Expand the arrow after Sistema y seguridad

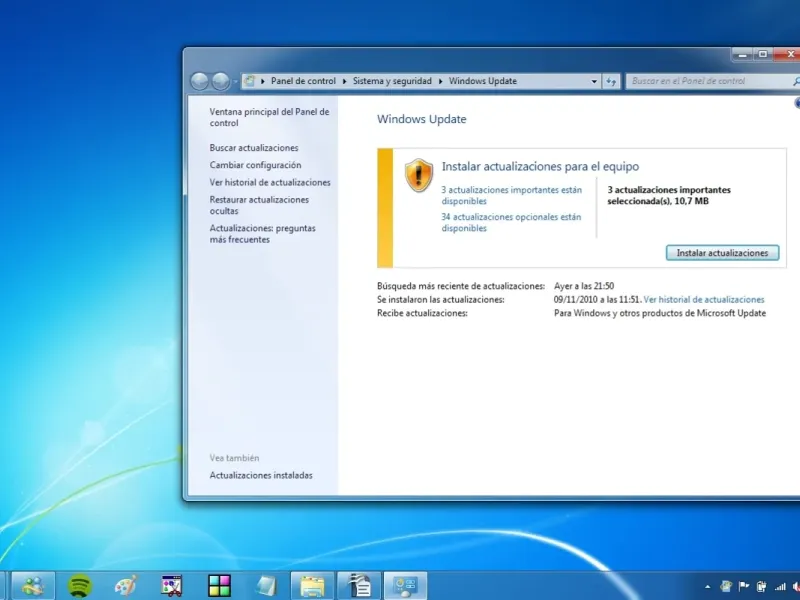click(440, 81)
